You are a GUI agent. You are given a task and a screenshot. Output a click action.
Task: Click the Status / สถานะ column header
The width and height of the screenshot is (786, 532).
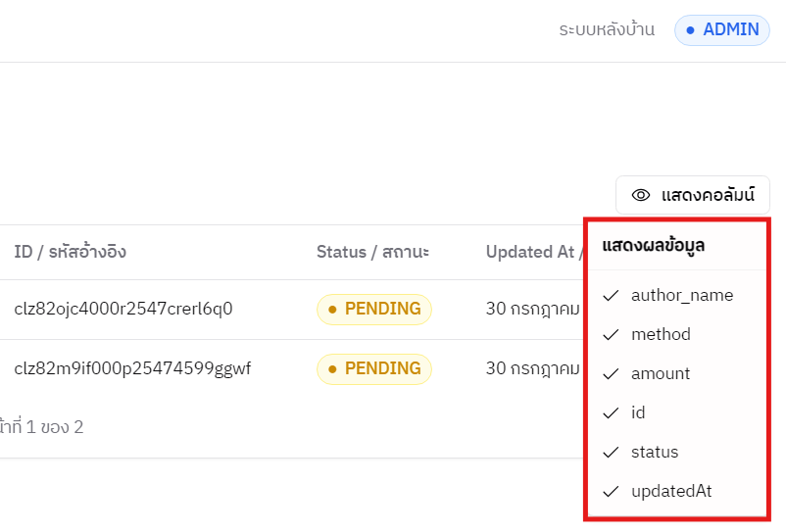pos(371,252)
